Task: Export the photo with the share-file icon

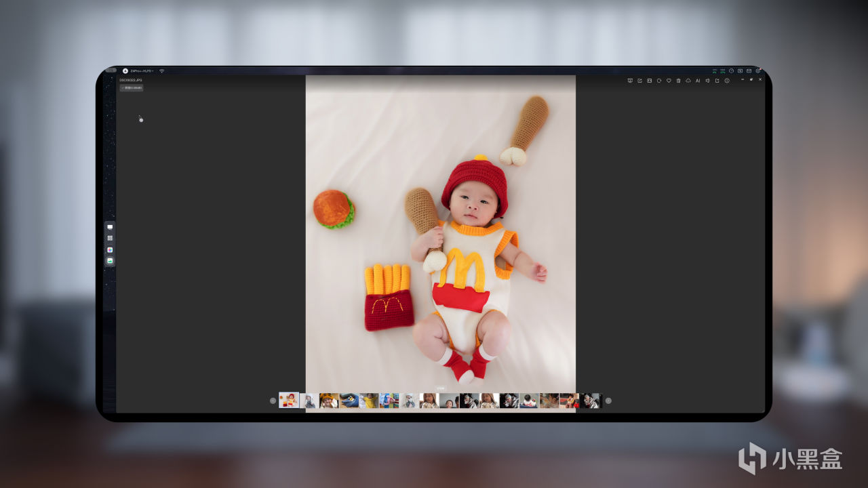Action: (x=717, y=81)
